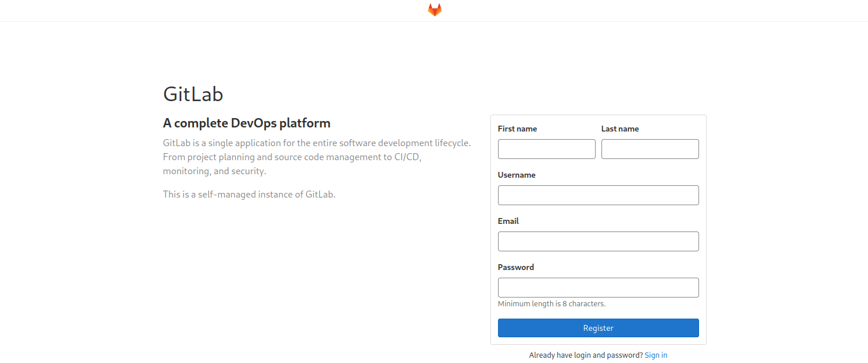The image size is (868, 363).
Task: Click the "Password" field label
Action: pyautogui.click(x=516, y=267)
